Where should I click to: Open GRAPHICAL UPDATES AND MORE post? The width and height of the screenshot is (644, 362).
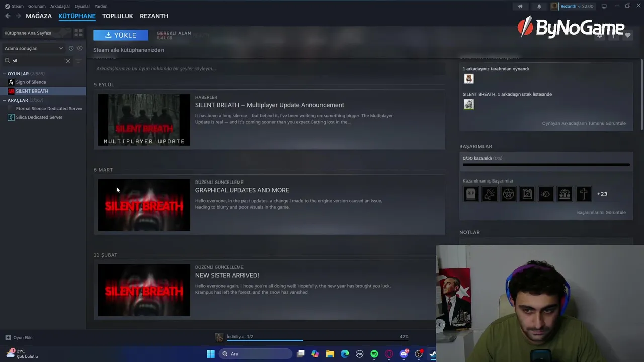(x=242, y=190)
